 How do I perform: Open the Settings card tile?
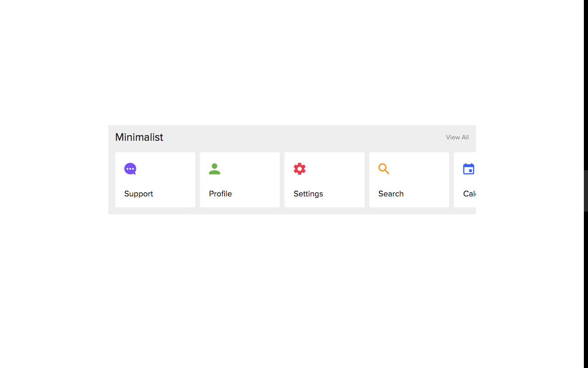pos(324,180)
